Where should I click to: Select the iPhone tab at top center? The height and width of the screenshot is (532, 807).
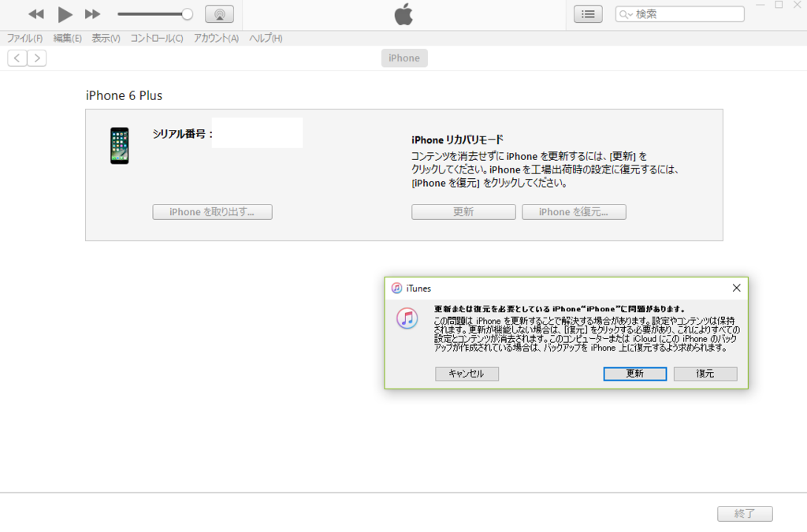point(404,58)
